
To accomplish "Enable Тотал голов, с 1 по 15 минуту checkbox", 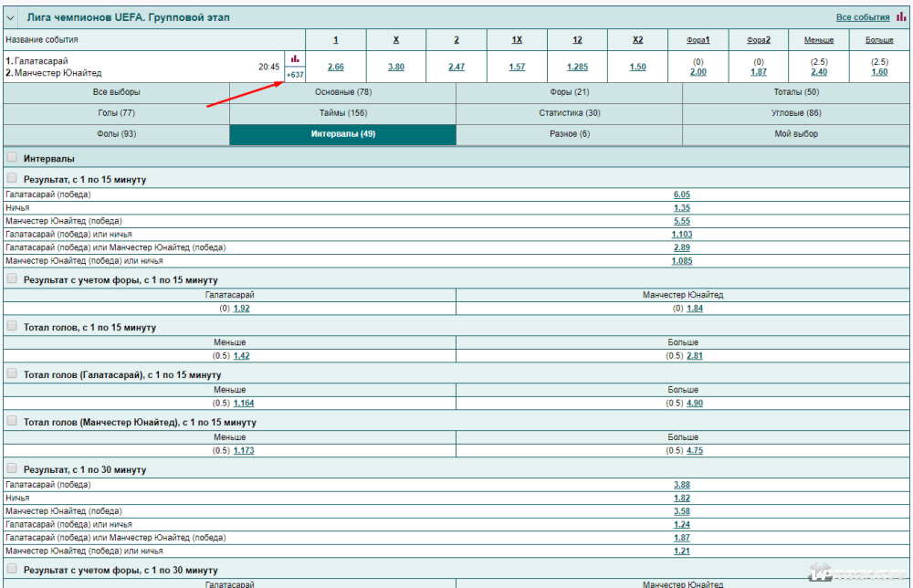I will coord(12,326).
